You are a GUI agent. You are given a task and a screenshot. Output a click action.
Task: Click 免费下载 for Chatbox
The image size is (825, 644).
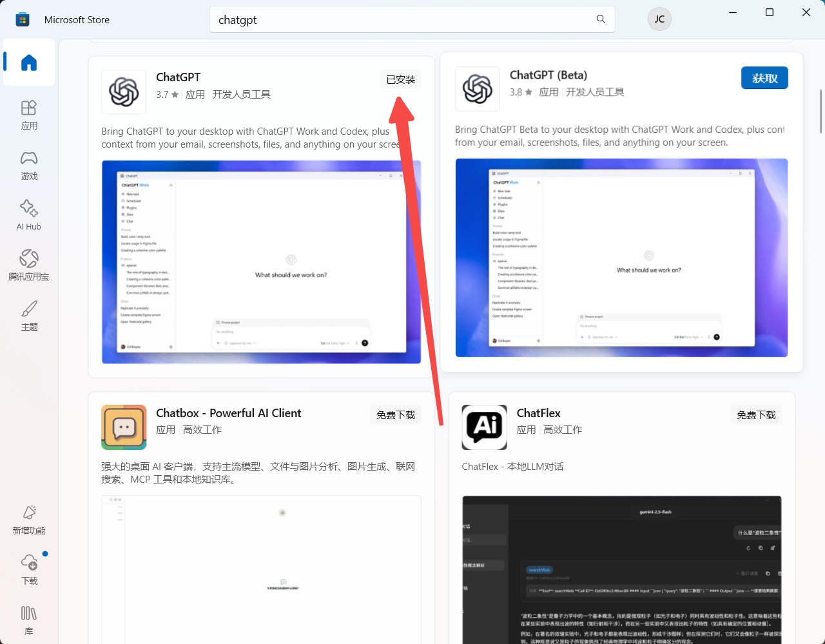[x=396, y=415]
